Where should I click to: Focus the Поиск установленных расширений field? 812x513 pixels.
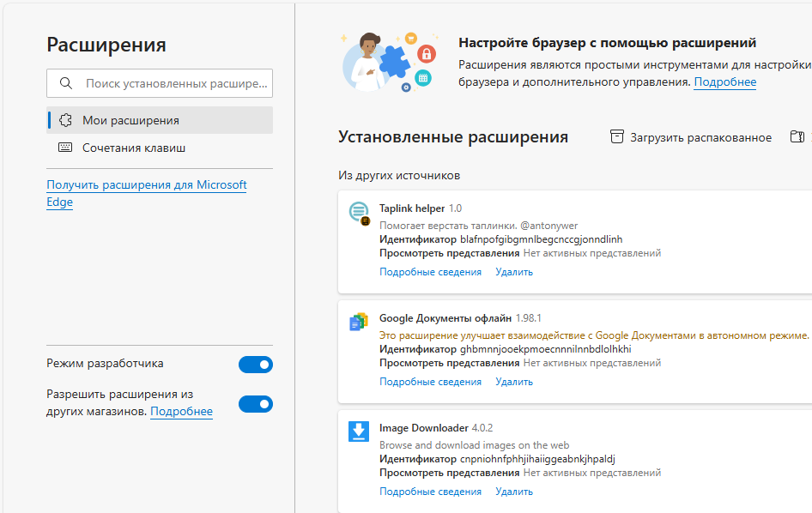pyautogui.click(x=160, y=83)
